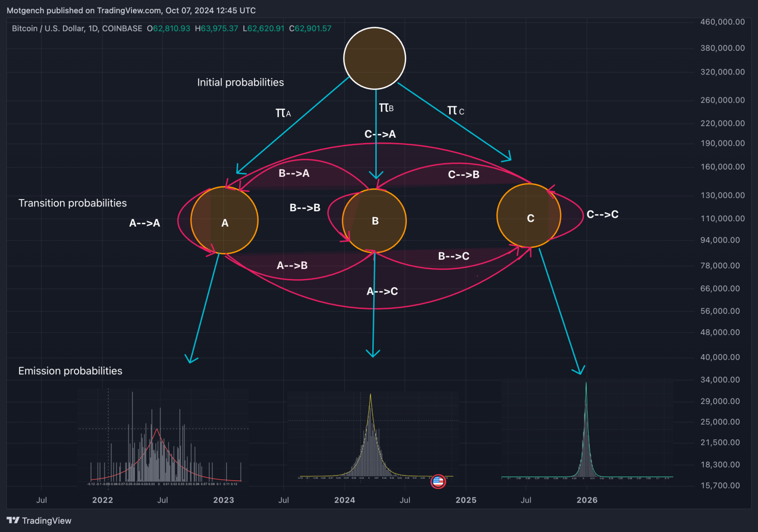Viewport: 758px width, 532px height.
Task: Select the 'Transition probabilities' text label
Action: coord(72,203)
